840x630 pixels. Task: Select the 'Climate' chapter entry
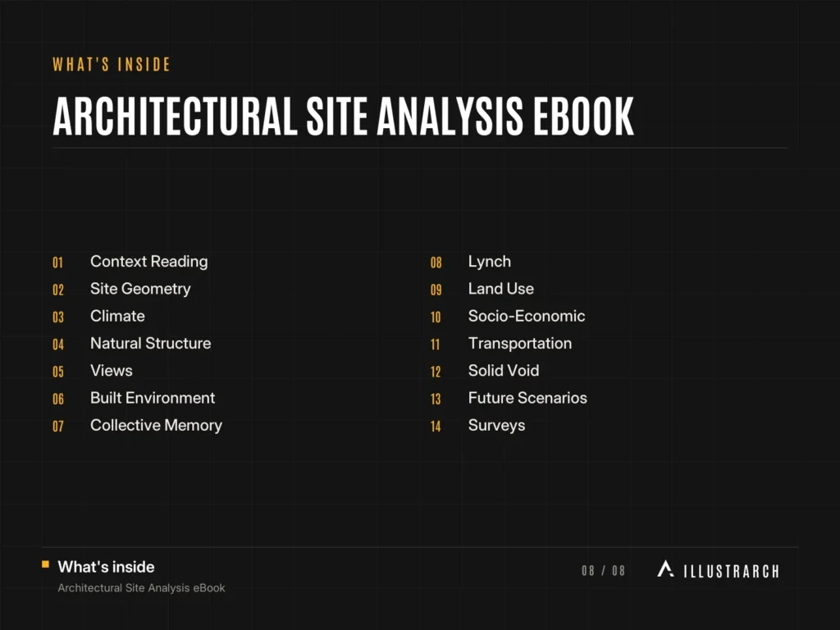pyautogui.click(x=117, y=316)
